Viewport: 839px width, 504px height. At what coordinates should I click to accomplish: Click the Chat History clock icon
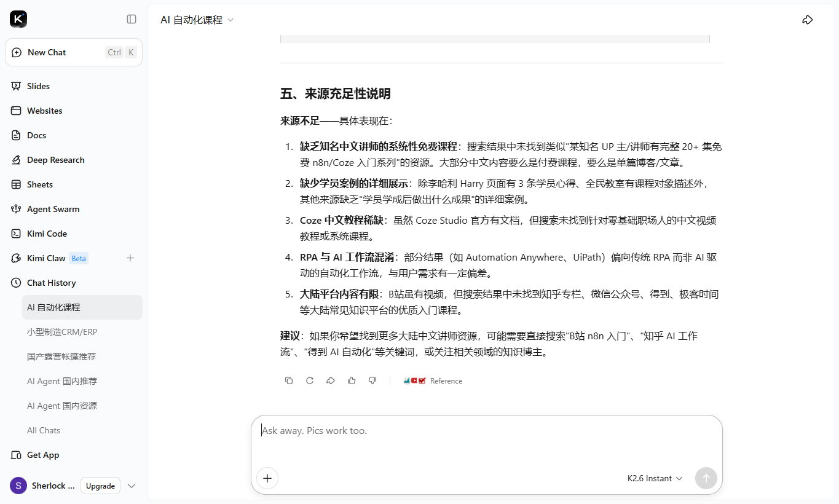point(16,283)
